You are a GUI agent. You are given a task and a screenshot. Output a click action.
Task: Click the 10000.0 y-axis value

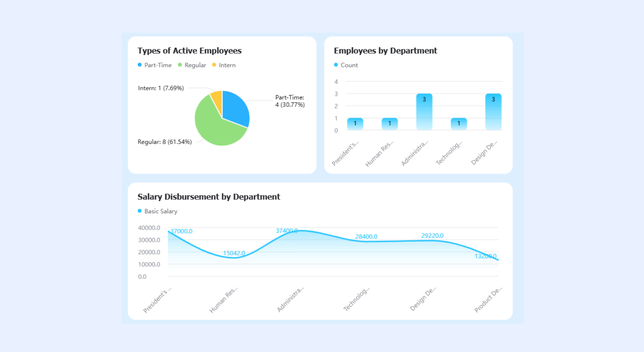149,265
